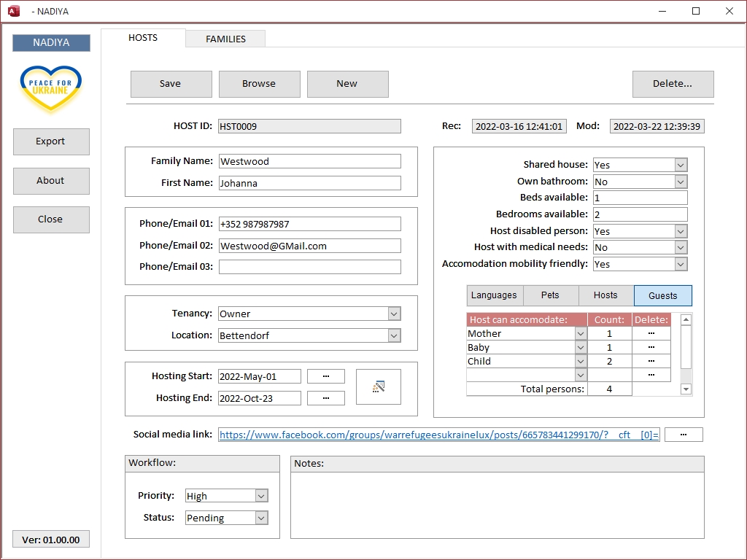
Task: Click the Family Name field
Action: pos(309,161)
